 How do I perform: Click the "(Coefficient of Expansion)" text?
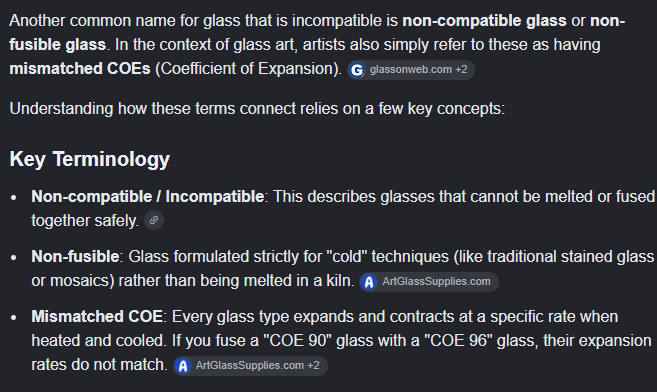pos(248,68)
